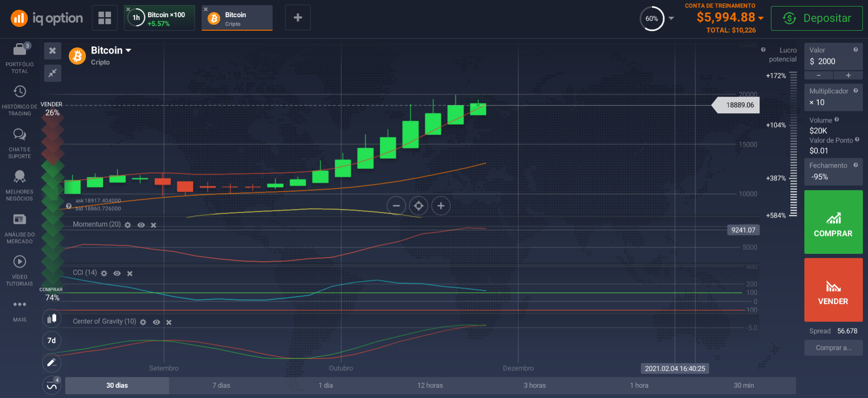Switch to the Bitcoin Cripto tab

click(237, 18)
